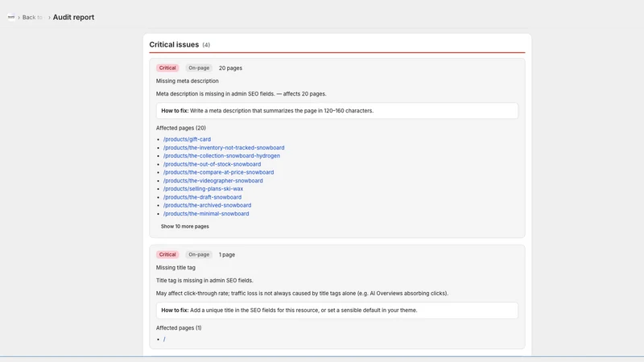Screen dimensions: 644x362
Task: Open the-minimal-snowboard product link
Action: coord(206,213)
